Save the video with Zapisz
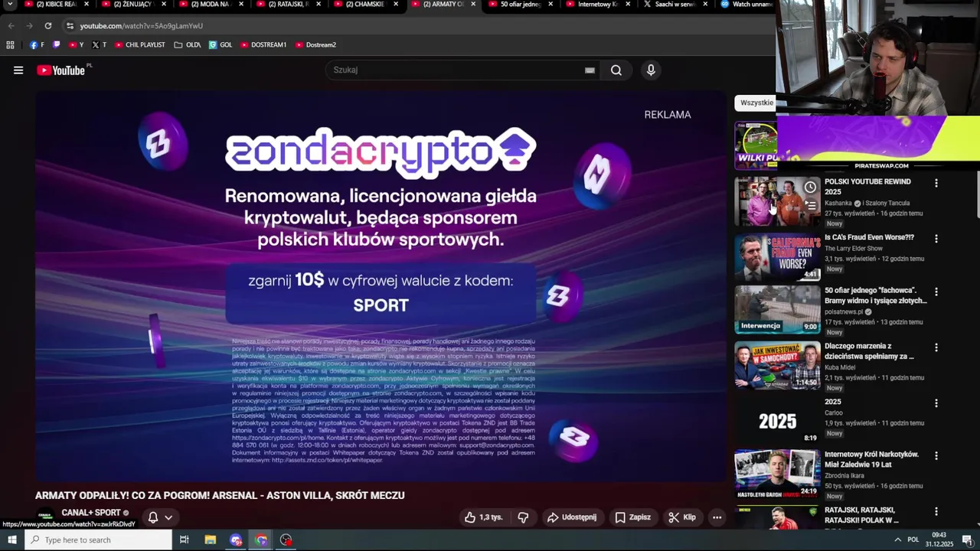 (x=632, y=517)
